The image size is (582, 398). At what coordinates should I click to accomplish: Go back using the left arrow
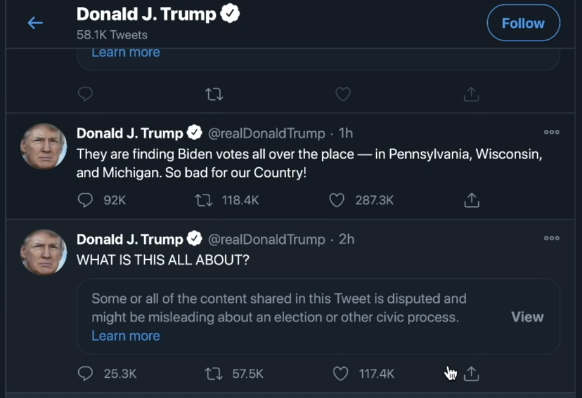pos(35,23)
